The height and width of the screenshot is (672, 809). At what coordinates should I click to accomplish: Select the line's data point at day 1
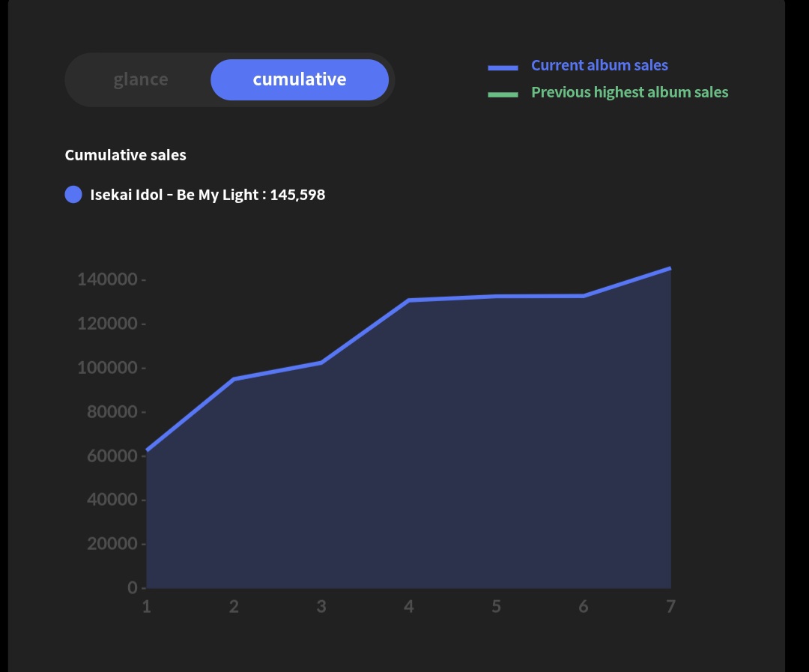[147, 450]
